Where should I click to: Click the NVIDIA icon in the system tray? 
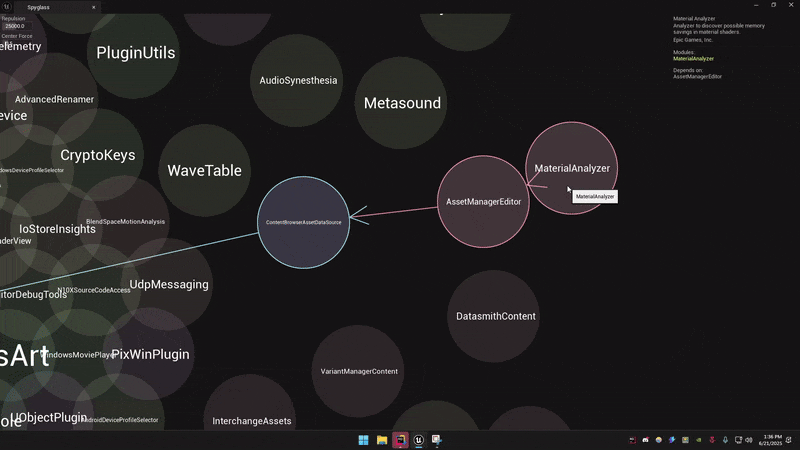click(x=698, y=440)
